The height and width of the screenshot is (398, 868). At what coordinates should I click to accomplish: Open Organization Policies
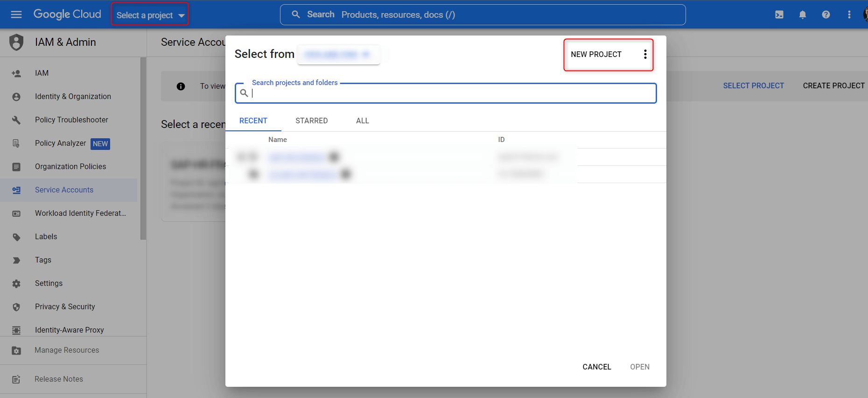[70, 166]
